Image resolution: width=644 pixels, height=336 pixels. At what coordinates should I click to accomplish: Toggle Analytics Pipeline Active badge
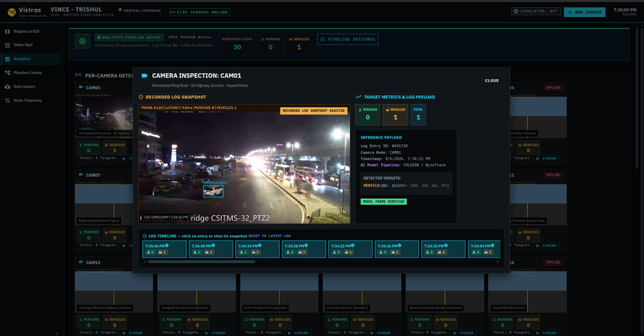coord(129,37)
